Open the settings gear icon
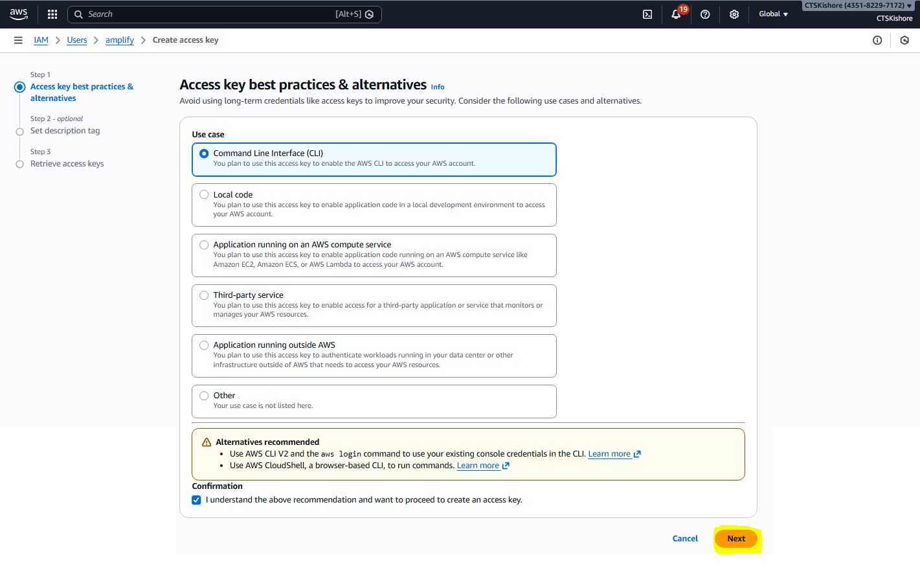Viewport: 920px width, 588px height. (x=734, y=14)
